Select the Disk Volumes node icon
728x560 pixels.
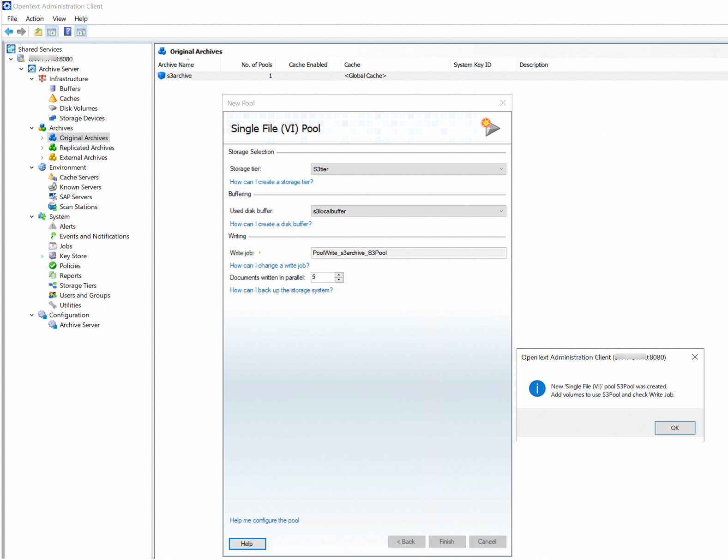53,108
